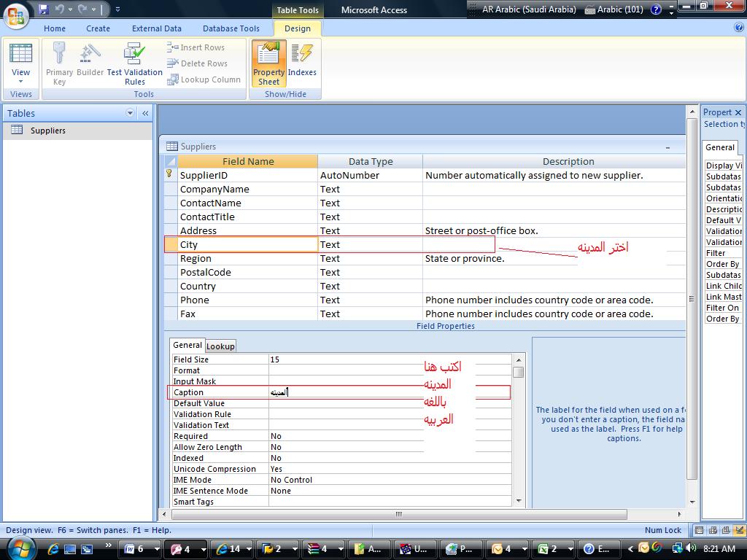Delete Rows from the table design

197,63
